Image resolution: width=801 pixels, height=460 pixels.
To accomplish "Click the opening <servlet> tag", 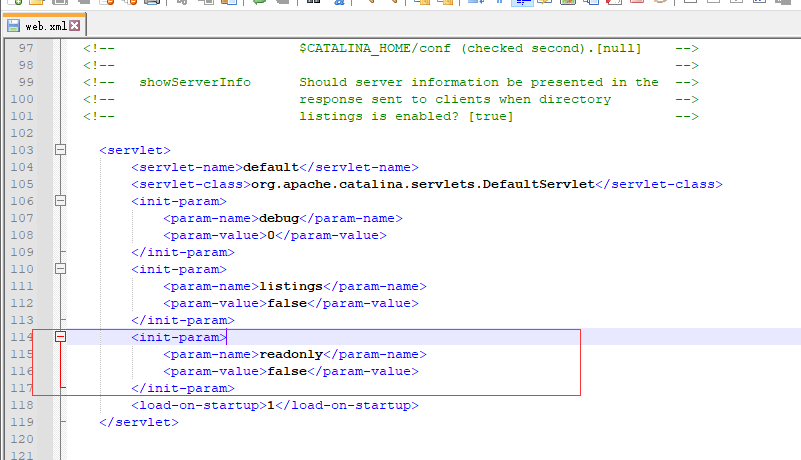I will point(135,150).
